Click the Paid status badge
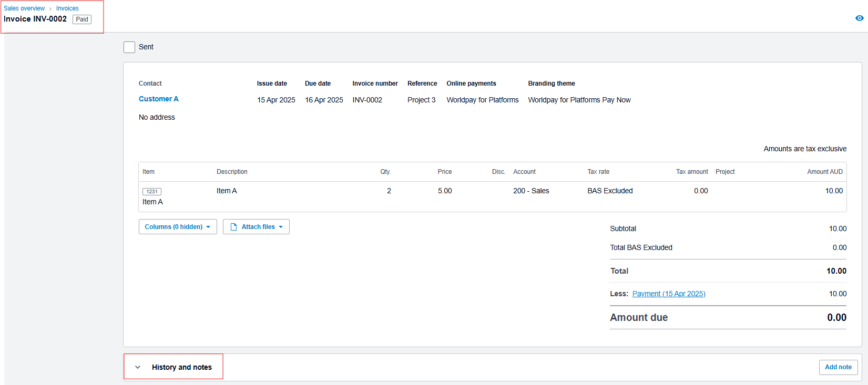Viewport: 868px width, 385px height. 82,19
